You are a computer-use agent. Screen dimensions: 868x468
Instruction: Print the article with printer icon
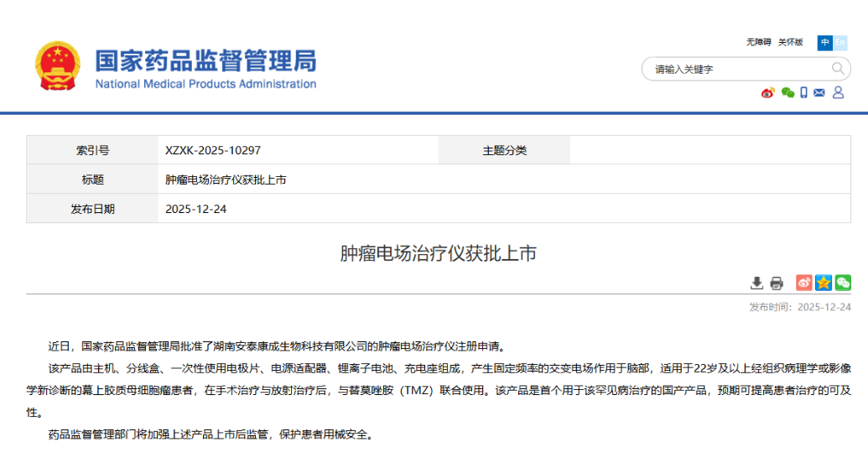pos(777,283)
